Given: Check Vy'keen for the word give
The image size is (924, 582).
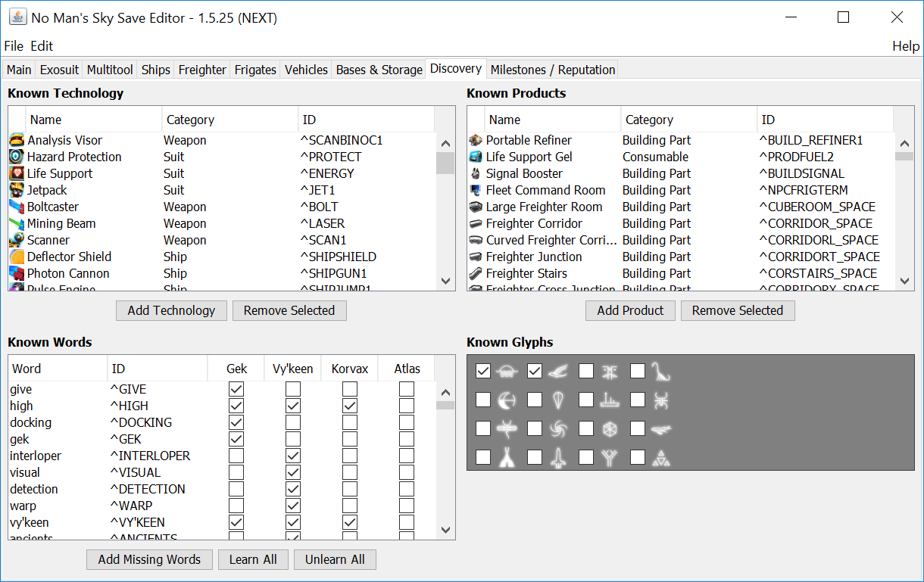Looking at the screenshot, I should [293, 389].
